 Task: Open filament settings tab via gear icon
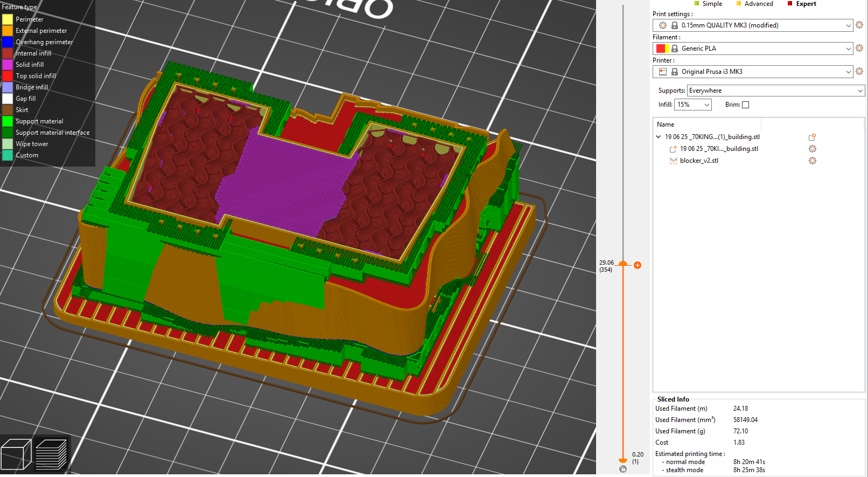[x=859, y=48]
